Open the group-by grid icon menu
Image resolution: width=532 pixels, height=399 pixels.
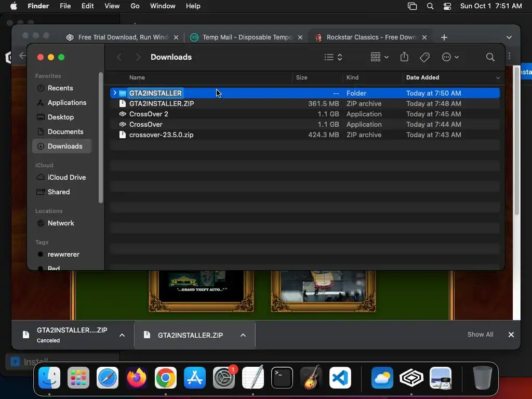pos(379,57)
